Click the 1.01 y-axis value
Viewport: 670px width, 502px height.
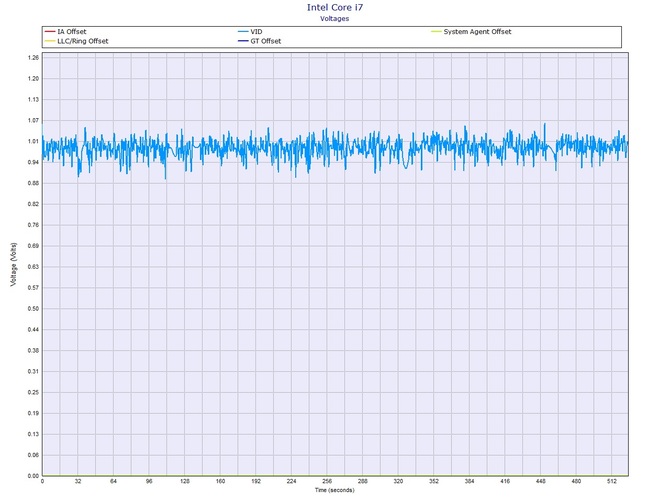coord(33,141)
